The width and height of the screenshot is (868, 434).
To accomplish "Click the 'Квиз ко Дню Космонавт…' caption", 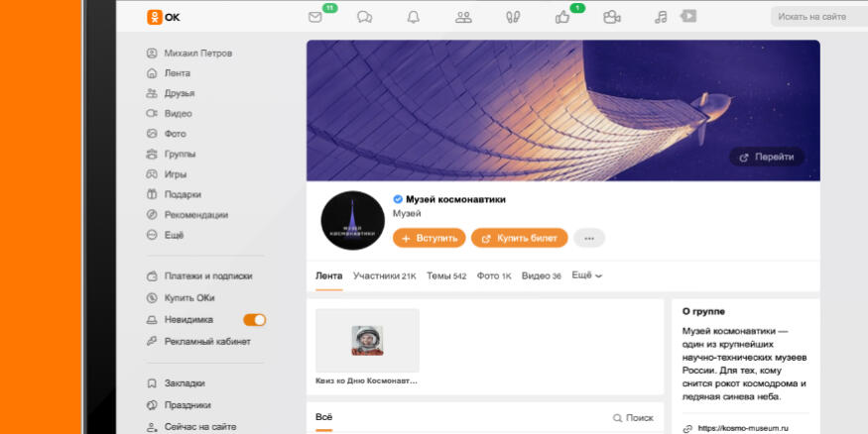I will (x=366, y=380).
